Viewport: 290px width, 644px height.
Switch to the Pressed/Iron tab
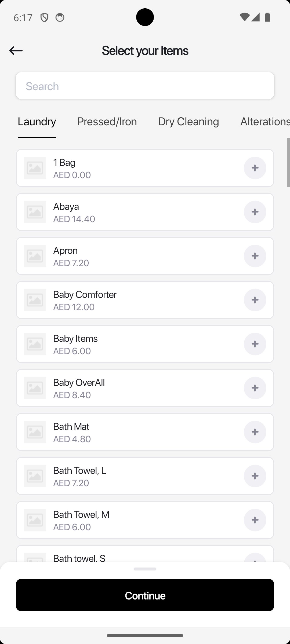point(107,122)
